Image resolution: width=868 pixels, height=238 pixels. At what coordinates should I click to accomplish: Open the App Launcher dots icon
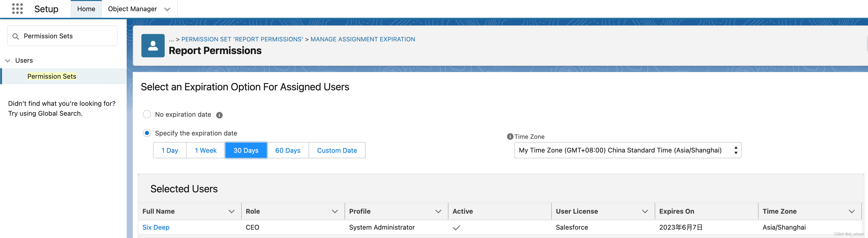17,9
